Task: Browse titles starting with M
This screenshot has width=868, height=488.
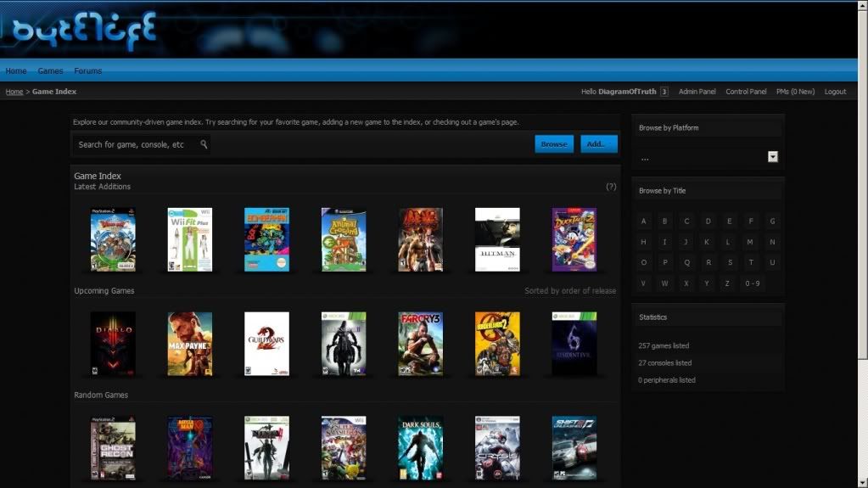Action: coord(750,242)
